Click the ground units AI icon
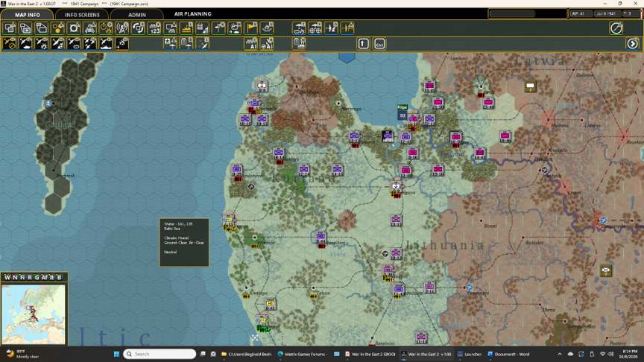 click(251, 43)
